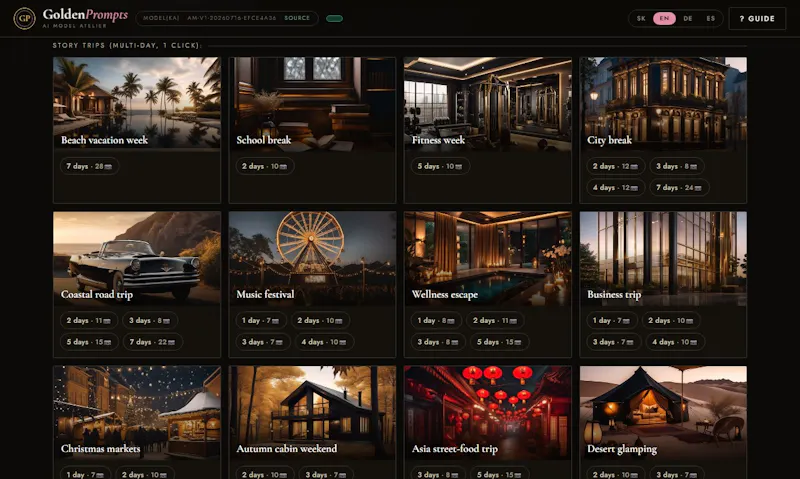Screen dimensions: 800x479
Task: Choose Wellness escape 5 days · 15
Action: coord(499,342)
